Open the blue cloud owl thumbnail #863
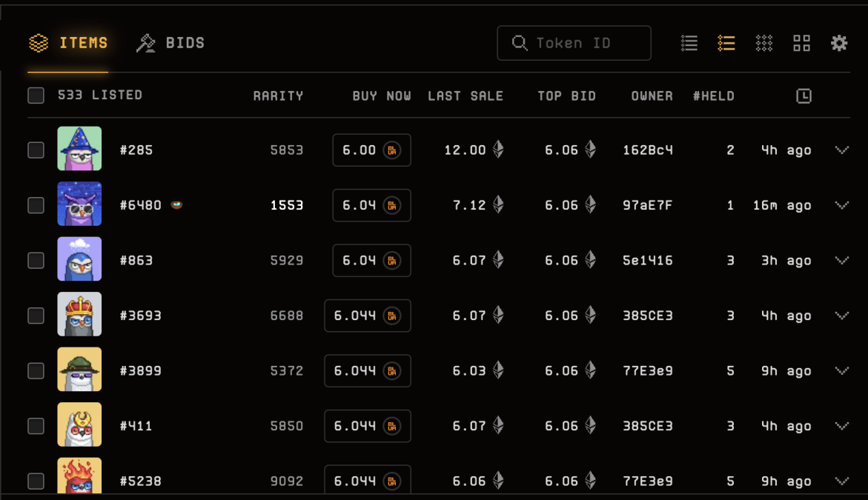The image size is (868, 500). 79,259
